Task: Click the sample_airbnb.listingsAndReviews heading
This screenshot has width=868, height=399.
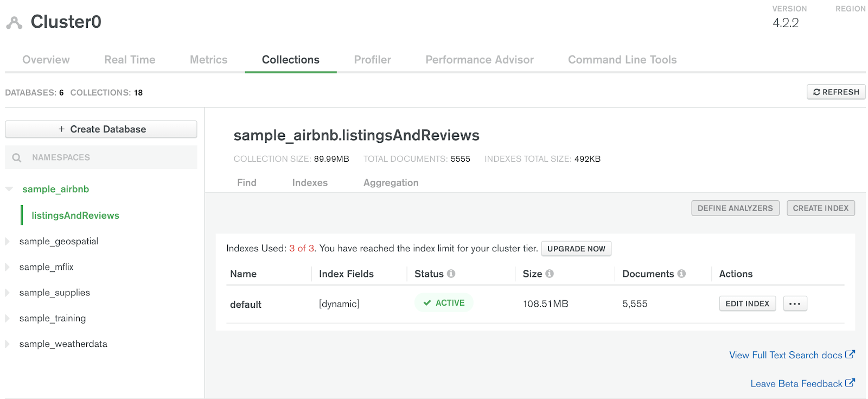Action: (356, 135)
